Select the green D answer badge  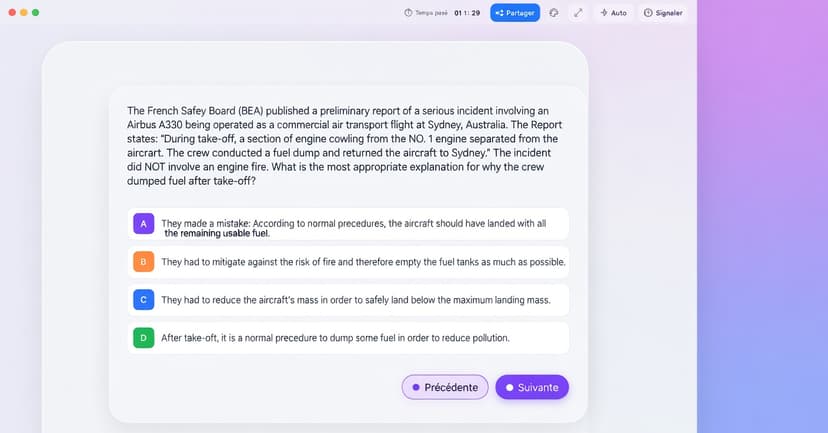[143, 337]
